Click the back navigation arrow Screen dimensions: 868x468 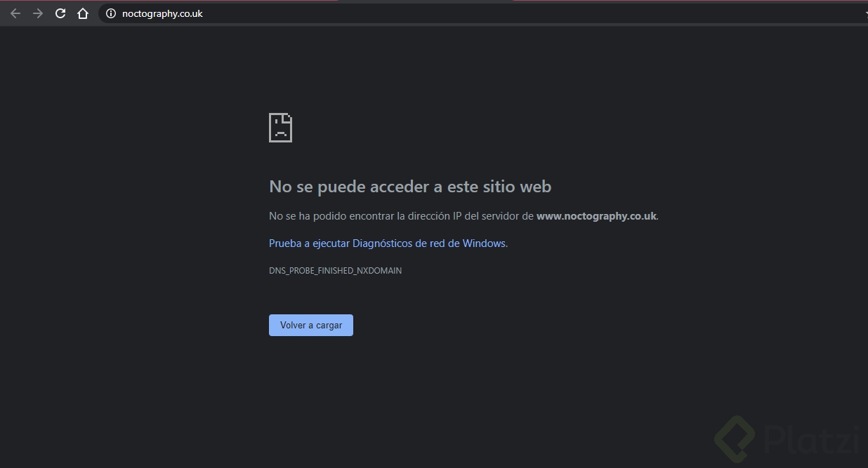click(x=15, y=13)
